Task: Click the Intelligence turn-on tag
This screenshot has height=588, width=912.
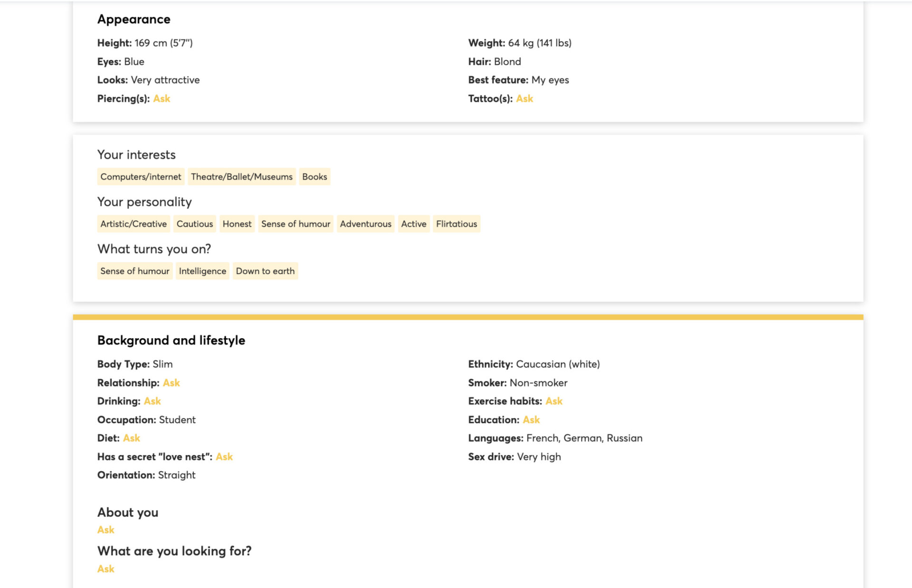Action: pos(202,271)
